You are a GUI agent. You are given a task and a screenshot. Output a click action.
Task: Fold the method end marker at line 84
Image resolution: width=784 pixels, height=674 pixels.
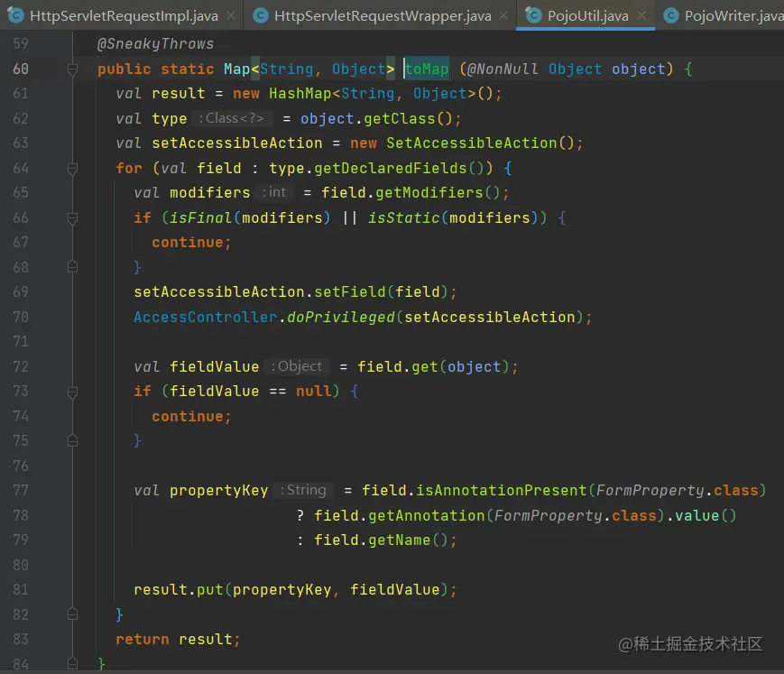72,664
